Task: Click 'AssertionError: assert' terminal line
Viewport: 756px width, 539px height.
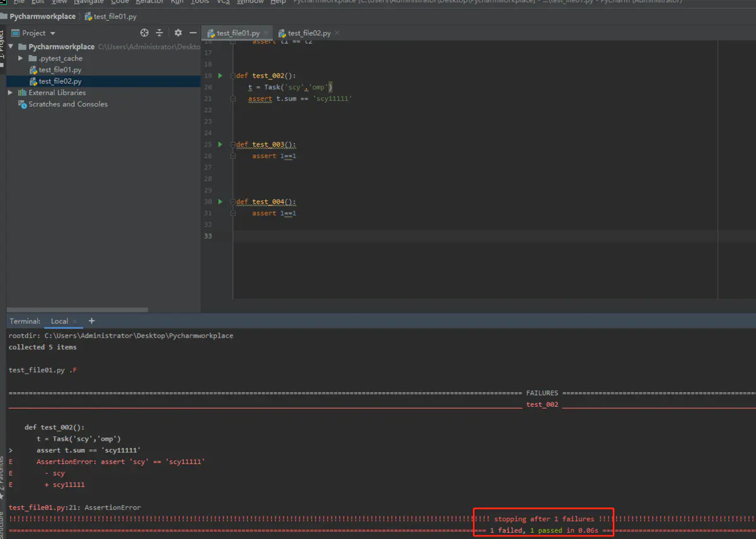Action: [121, 462]
